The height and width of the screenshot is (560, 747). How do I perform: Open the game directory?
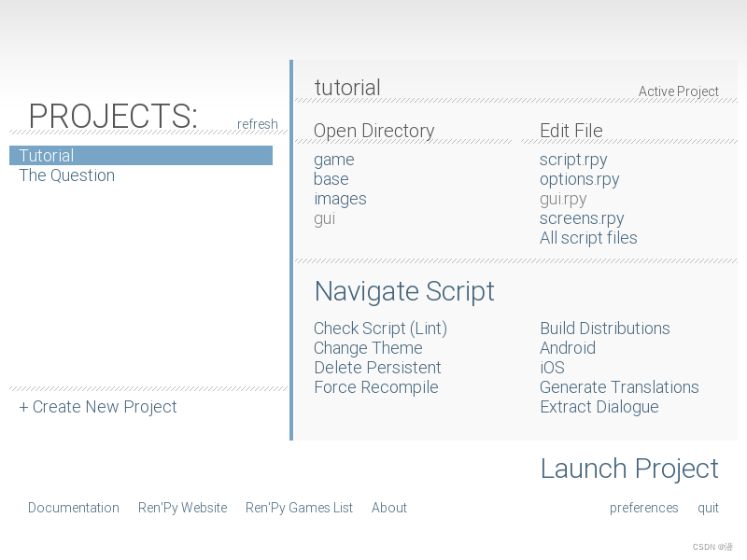334,160
